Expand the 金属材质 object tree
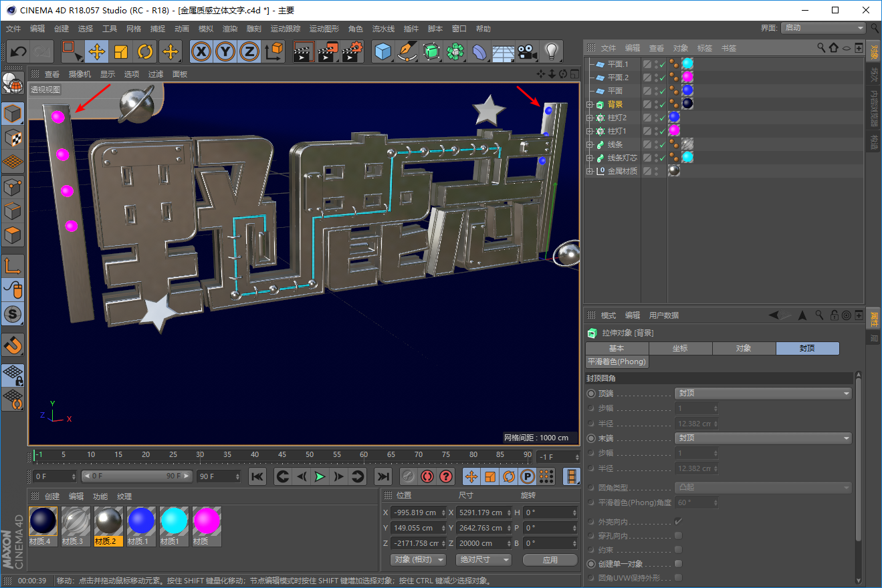The width and height of the screenshot is (882, 588). [590, 171]
